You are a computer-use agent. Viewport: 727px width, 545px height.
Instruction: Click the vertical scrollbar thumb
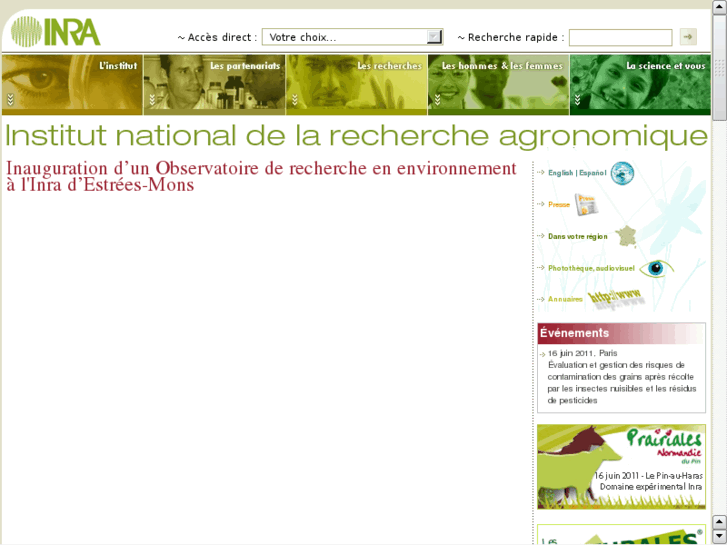coord(719,67)
